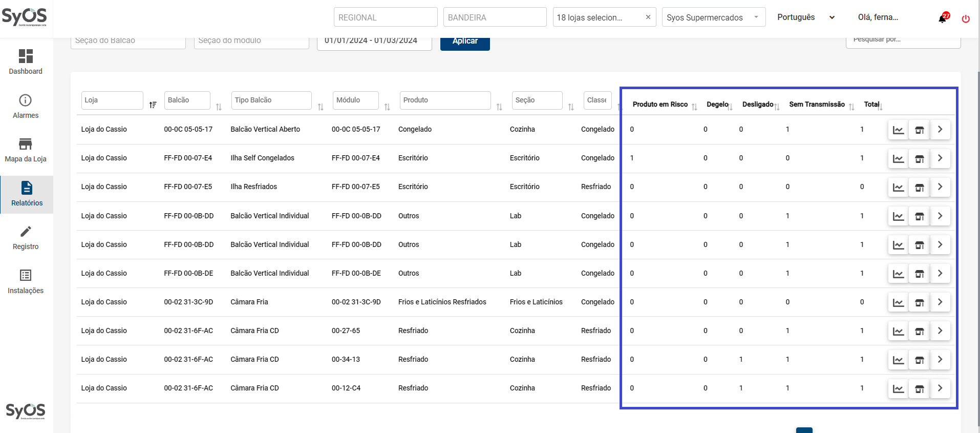Click the red power logout icon
Screen dimensions: 980x433
point(966,18)
